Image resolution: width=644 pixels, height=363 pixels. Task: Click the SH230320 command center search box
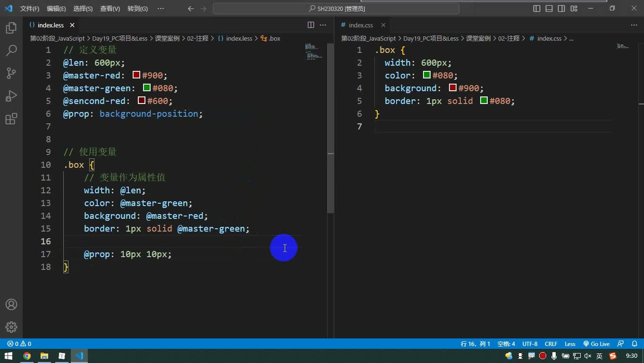coord(336,9)
